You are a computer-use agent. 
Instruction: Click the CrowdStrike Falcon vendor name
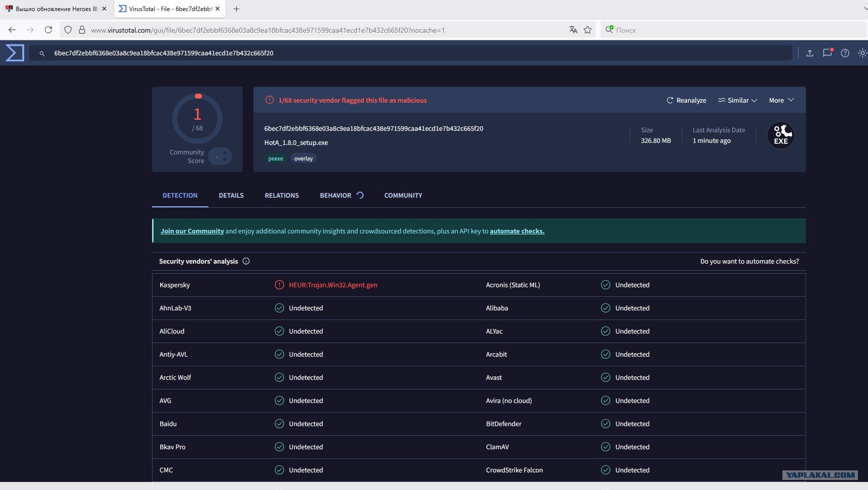[514, 470]
